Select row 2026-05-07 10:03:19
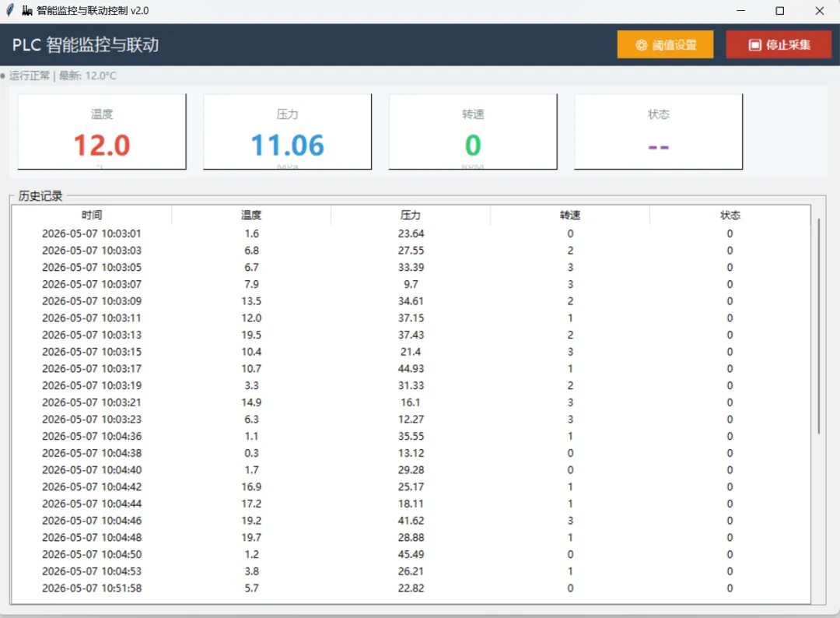 click(411, 385)
